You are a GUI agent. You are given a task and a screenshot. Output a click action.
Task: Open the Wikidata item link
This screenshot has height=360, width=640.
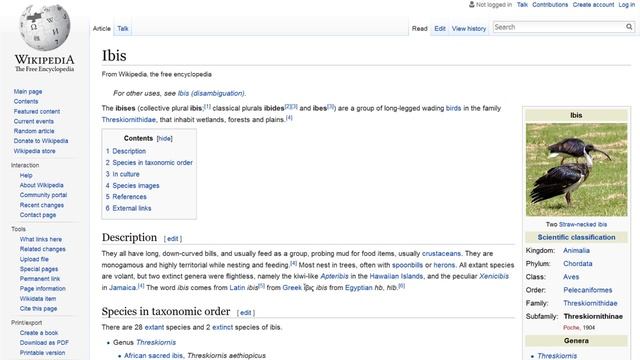38,299
